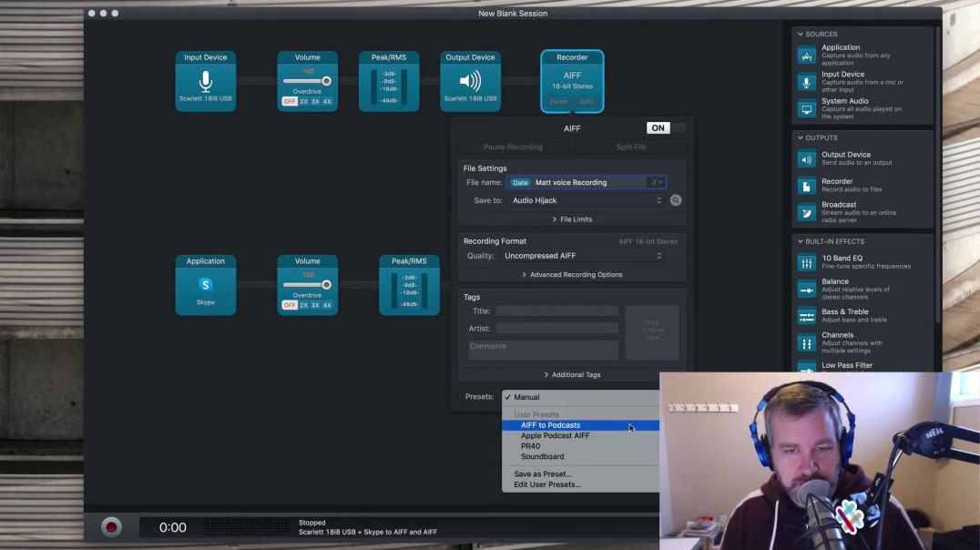
Task: Click the Recorder AIFF block
Action: [572, 81]
